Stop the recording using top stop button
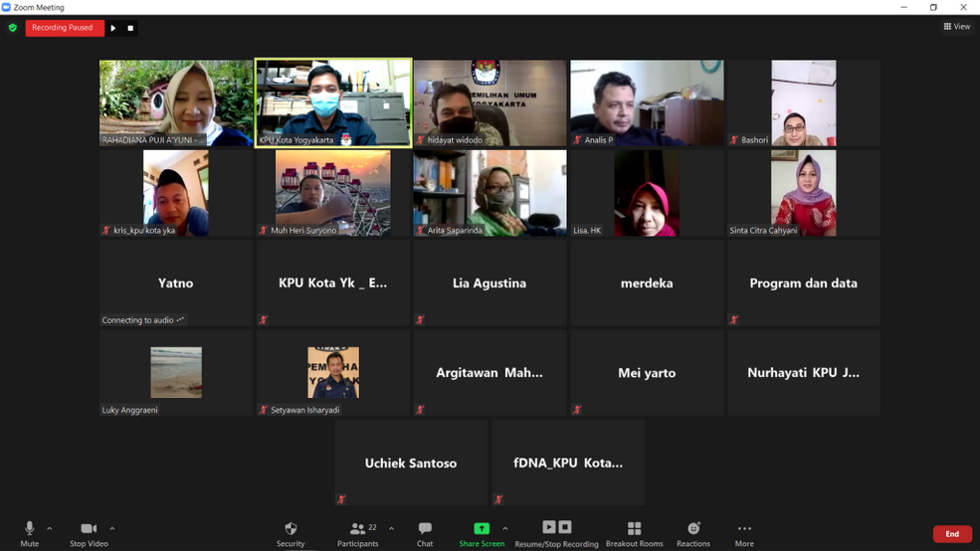The height and width of the screenshot is (551, 980). [x=130, y=28]
